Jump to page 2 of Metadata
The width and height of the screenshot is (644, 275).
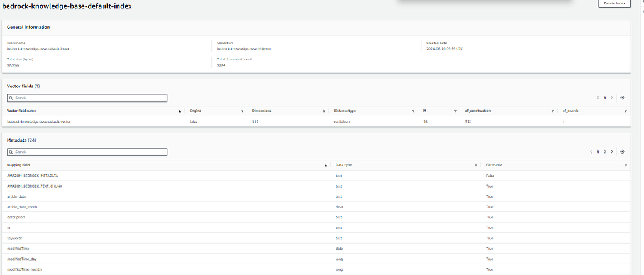[x=605, y=152]
